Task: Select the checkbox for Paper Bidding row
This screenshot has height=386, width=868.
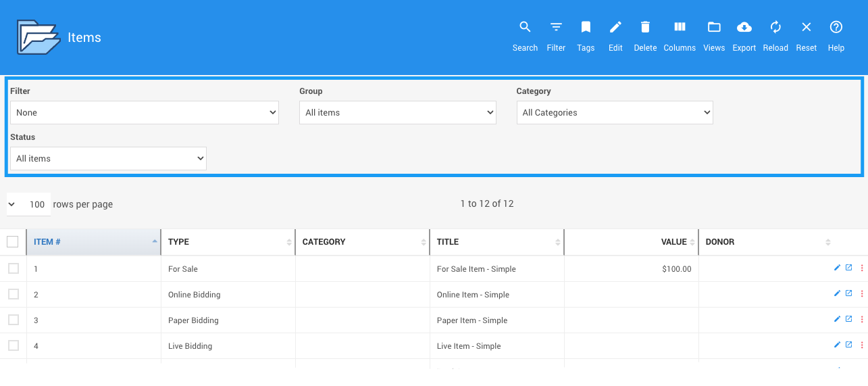Action: pyautogui.click(x=14, y=320)
